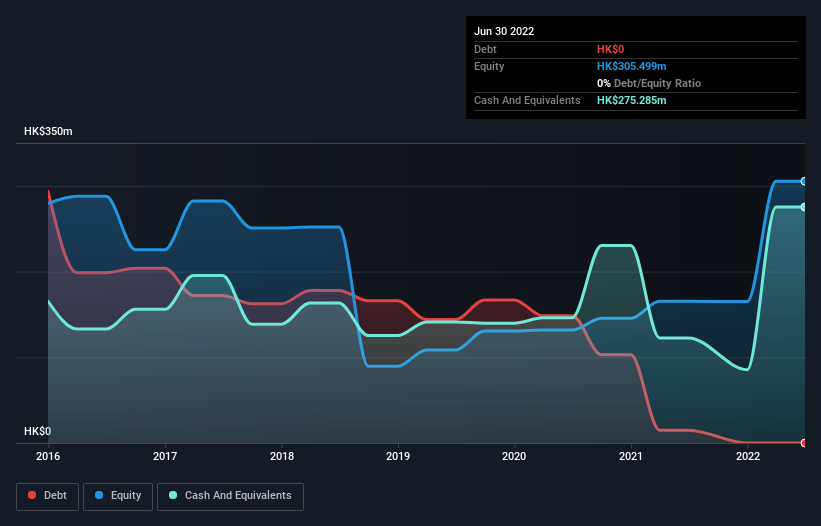The width and height of the screenshot is (821, 526).
Task: Select the 2016 axis label
Action: click(48, 456)
